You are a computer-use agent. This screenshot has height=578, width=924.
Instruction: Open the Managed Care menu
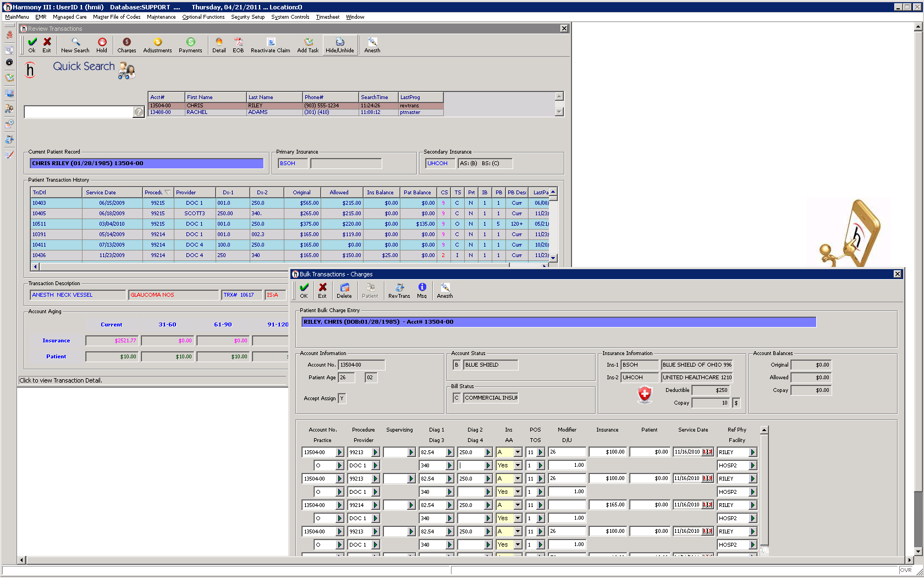69,17
